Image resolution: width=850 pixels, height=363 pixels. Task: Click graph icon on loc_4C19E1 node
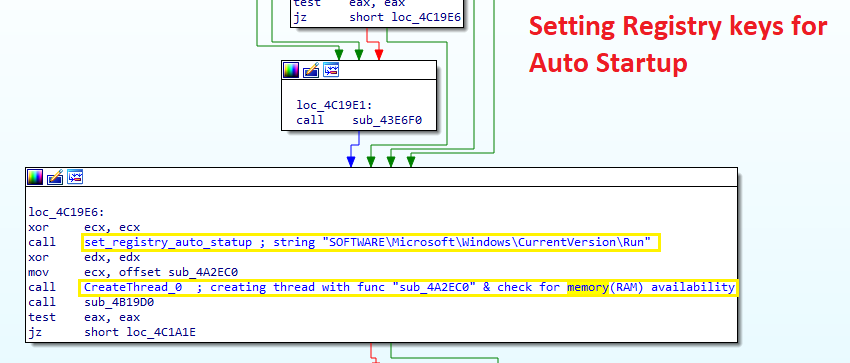coord(331,70)
